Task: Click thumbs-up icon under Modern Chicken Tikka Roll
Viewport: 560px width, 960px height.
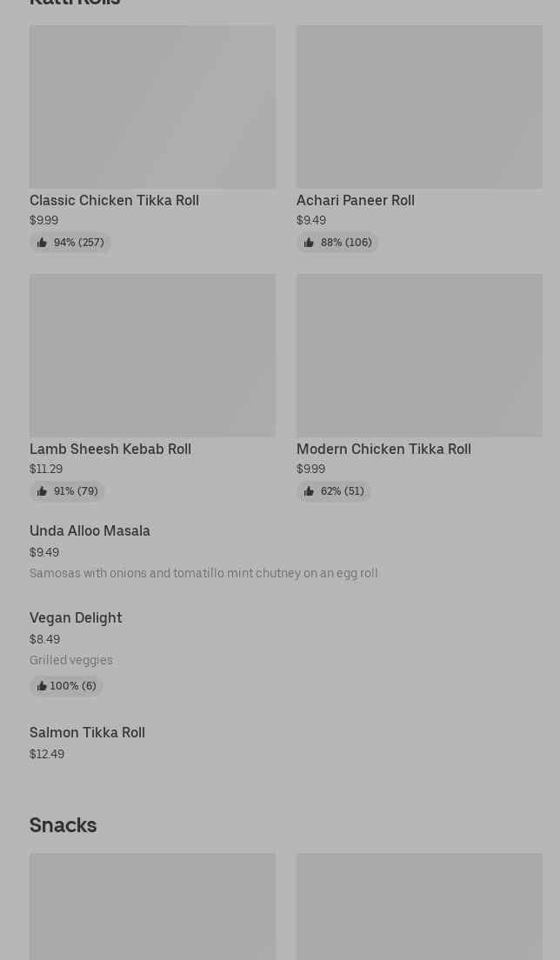Action: 309,491
